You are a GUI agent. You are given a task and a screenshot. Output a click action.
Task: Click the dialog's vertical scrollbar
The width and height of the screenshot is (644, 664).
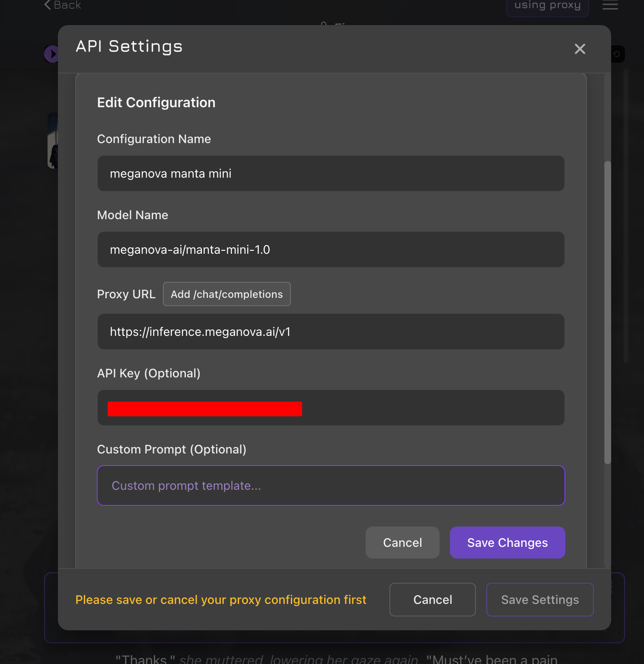pos(607,313)
